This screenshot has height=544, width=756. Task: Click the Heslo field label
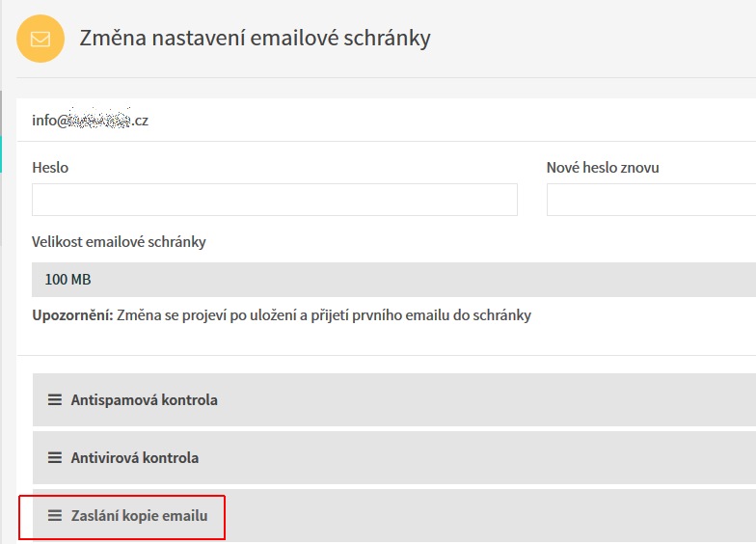[50, 168]
